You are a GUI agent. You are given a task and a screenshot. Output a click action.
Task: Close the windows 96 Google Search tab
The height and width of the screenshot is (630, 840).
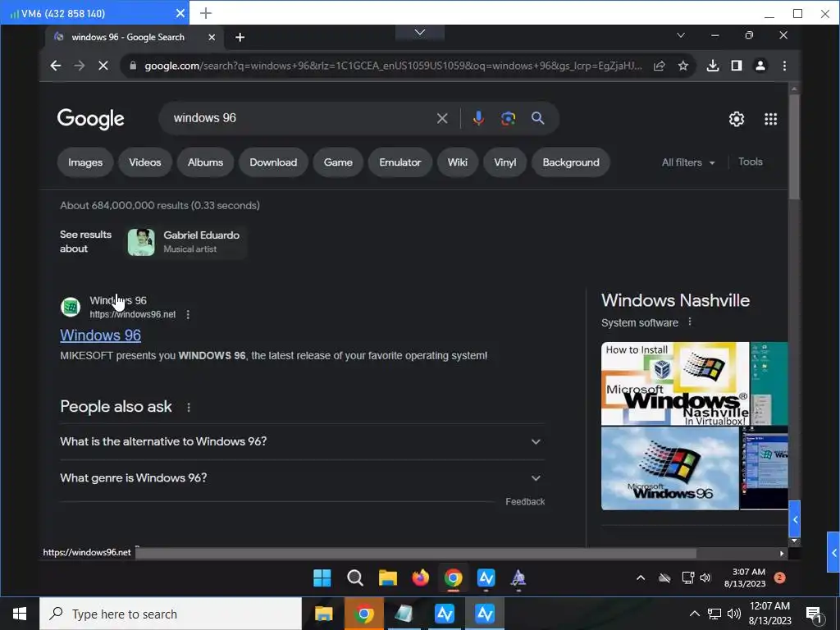212,37
